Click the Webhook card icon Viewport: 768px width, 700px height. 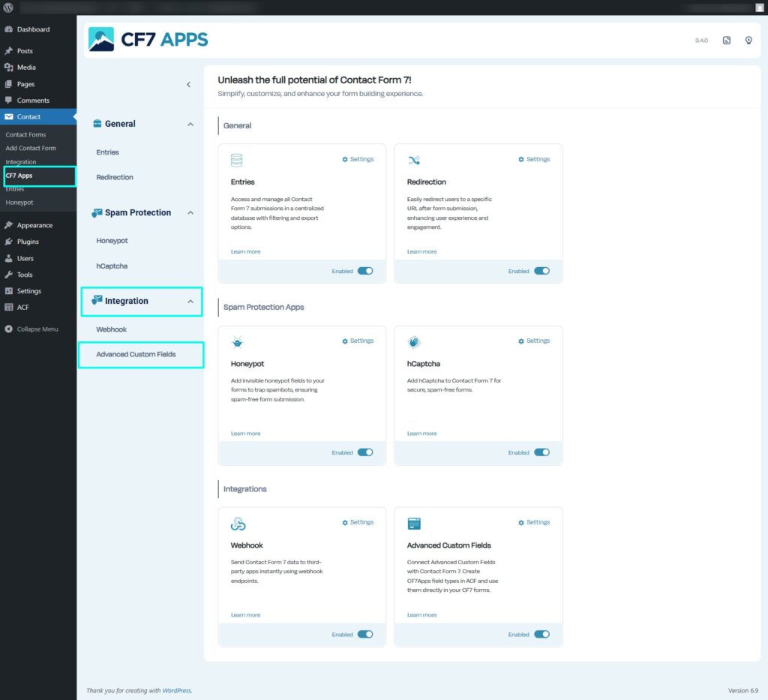coord(238,524)
